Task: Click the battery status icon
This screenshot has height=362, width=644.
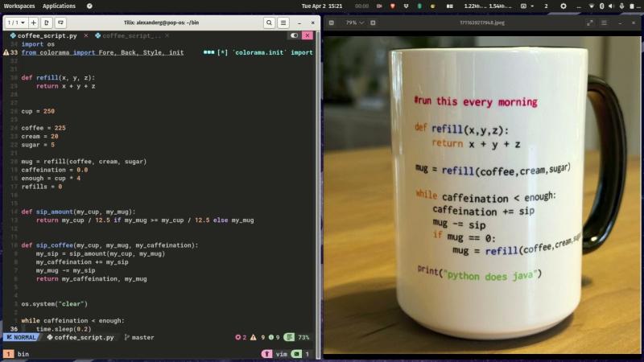Action: 632,6
